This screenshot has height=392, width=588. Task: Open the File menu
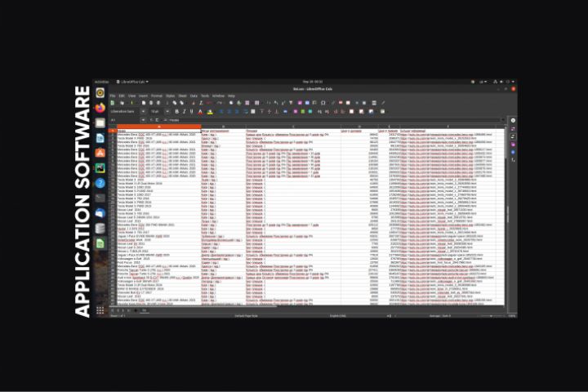pyautogui.click(x=113, y=96)
